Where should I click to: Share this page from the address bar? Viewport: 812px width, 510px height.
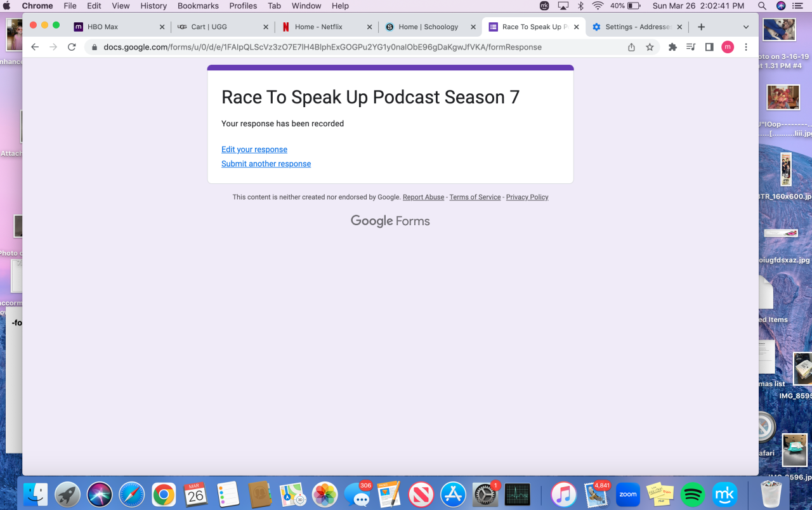631,47
